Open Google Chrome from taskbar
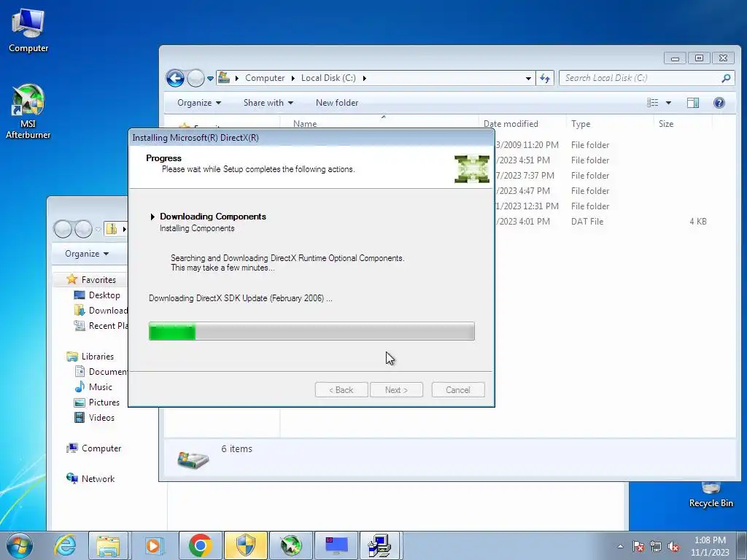Viewport: 747px width, 560px height. click(200, 545)
